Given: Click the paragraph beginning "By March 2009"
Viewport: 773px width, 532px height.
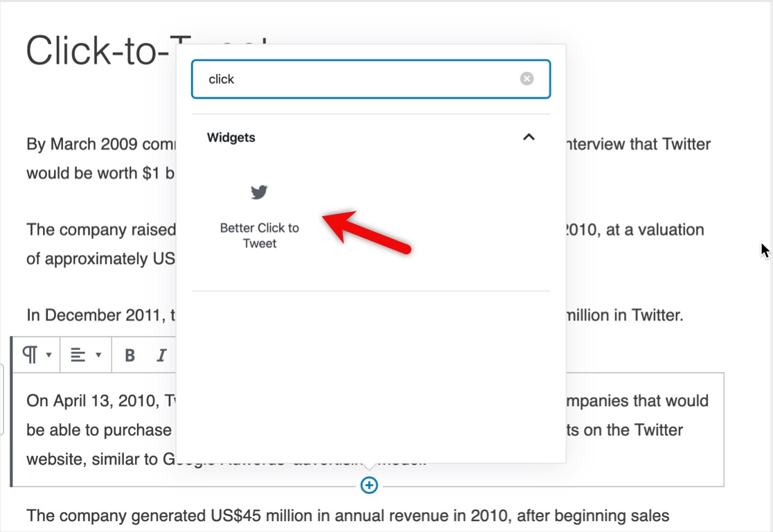Looking at the screenshot, I should click(x=101, y=158).
